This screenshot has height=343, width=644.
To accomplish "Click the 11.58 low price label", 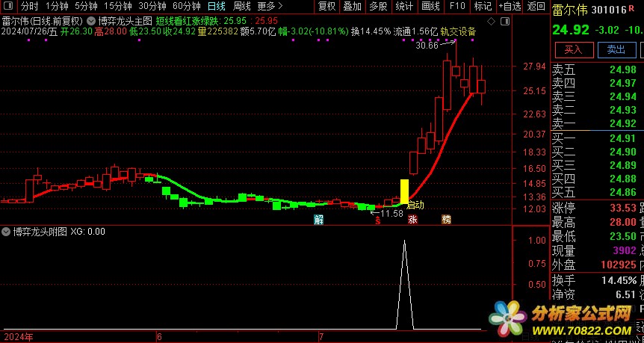I will point(391,213).
